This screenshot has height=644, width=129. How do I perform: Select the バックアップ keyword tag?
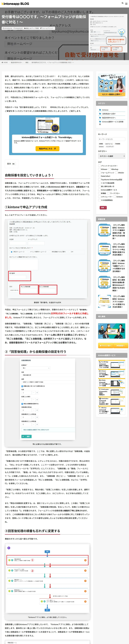coord(110,147)
